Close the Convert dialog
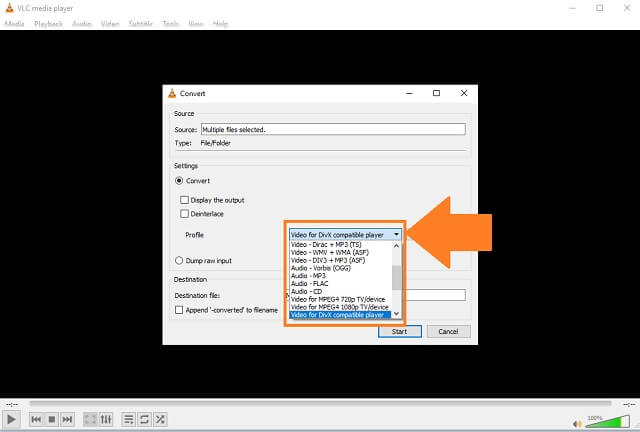 tap(464, 93)
